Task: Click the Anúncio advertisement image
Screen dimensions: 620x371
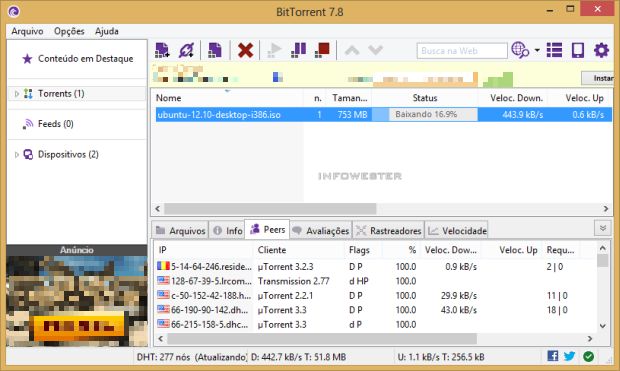Action: (x=77, y=301)
